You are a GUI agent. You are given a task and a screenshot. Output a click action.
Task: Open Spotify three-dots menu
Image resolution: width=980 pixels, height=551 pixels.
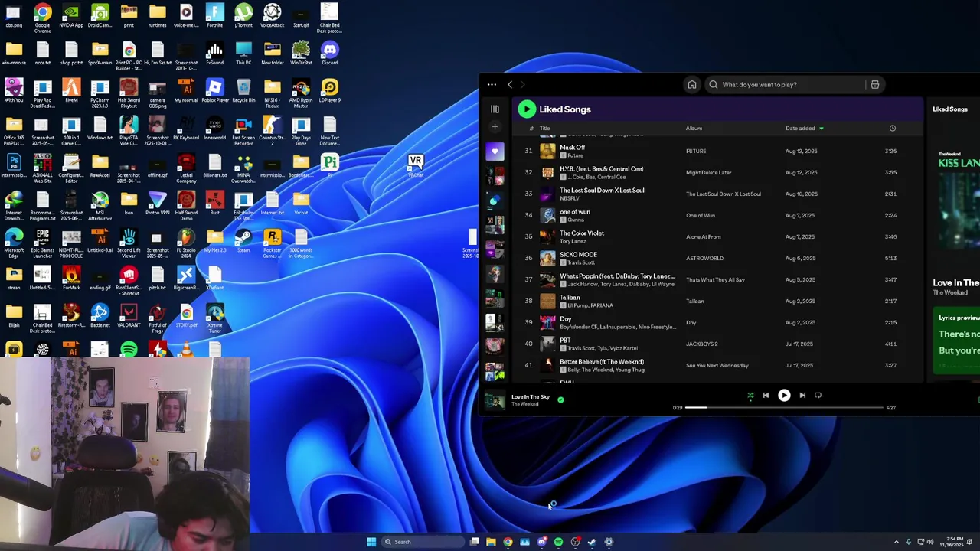[x=492, y=85]
